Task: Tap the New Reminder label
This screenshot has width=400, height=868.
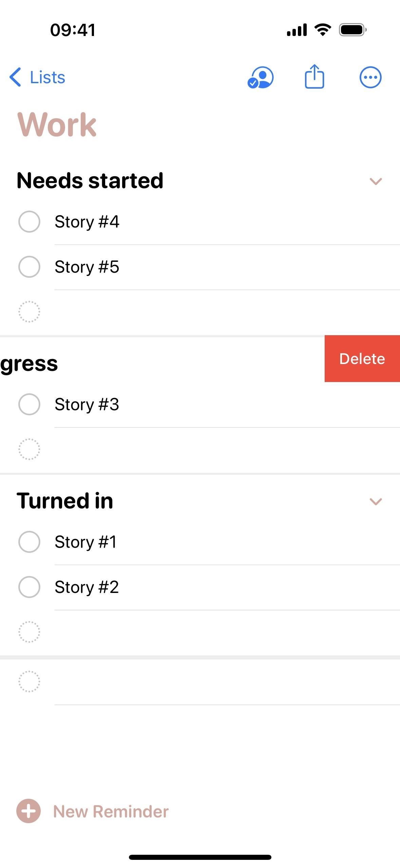Action: click(x=111, y=811)
